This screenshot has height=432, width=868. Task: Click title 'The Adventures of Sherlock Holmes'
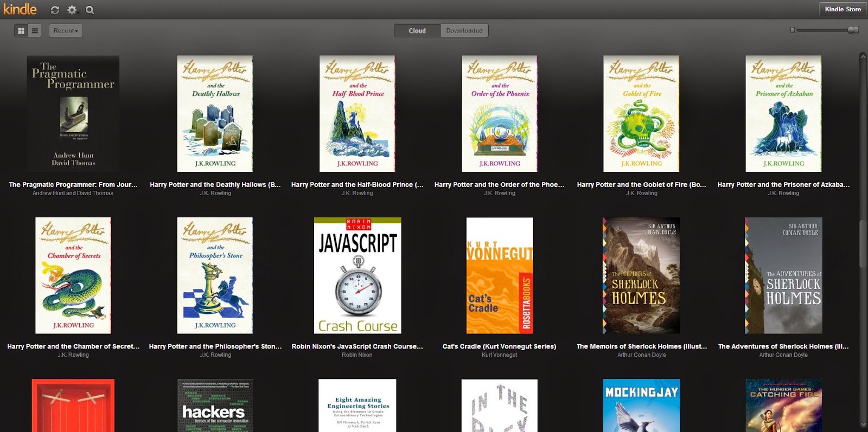tap(784, 346)
